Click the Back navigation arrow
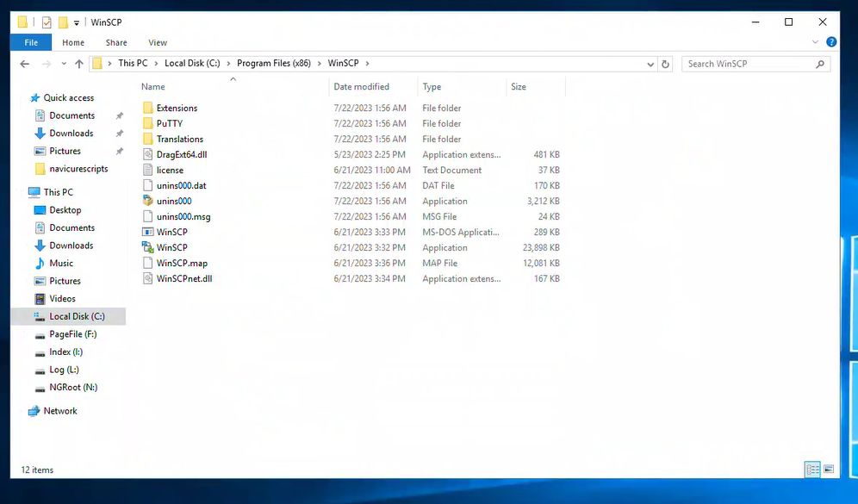The width and height of the screenshot is (858, 504). [x=24, y=64]
